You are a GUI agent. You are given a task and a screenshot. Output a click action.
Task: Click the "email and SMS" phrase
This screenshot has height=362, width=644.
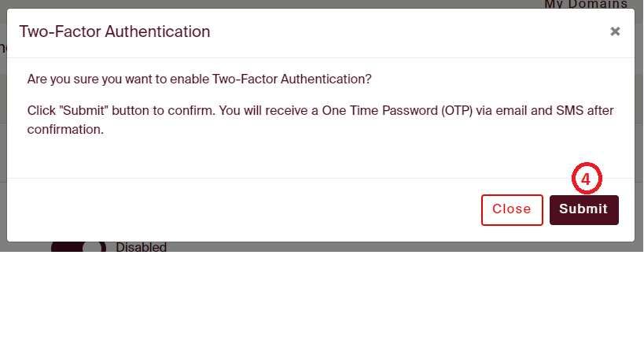pos(533,110)
